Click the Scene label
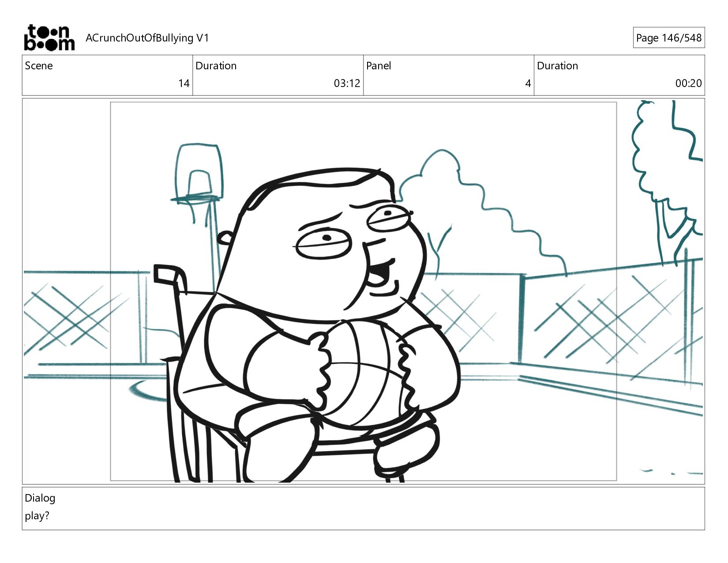Viewport: 728px width, 563px height. (39, 66)
